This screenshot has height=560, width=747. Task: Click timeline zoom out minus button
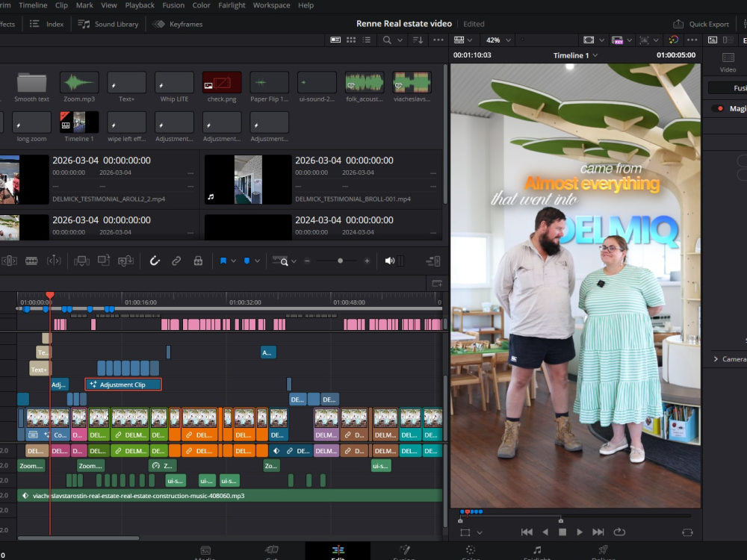(307, 261)
